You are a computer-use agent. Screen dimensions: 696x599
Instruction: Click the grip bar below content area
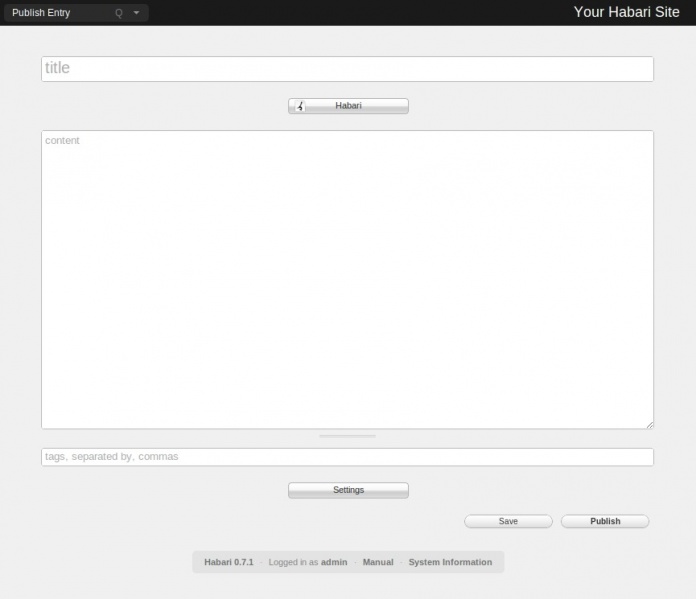[x=347, y=436]
